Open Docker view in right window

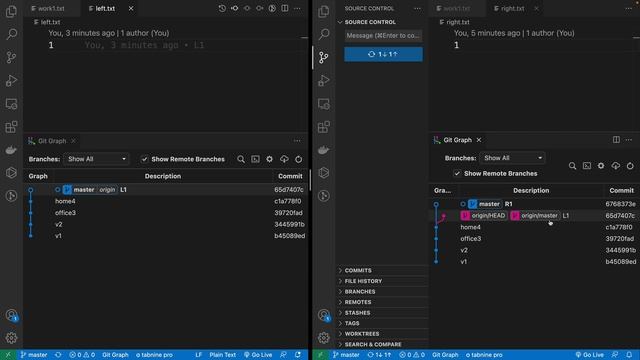[324, 150]
